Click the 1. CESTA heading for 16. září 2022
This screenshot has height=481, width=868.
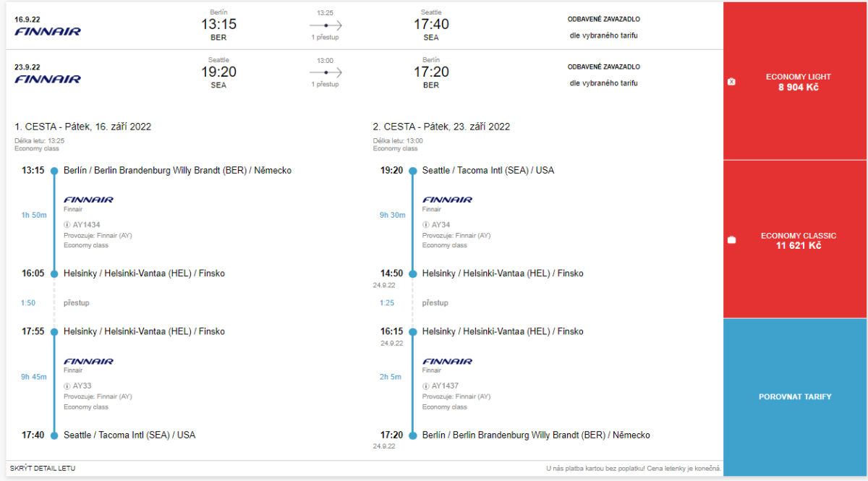pos(83,127)
